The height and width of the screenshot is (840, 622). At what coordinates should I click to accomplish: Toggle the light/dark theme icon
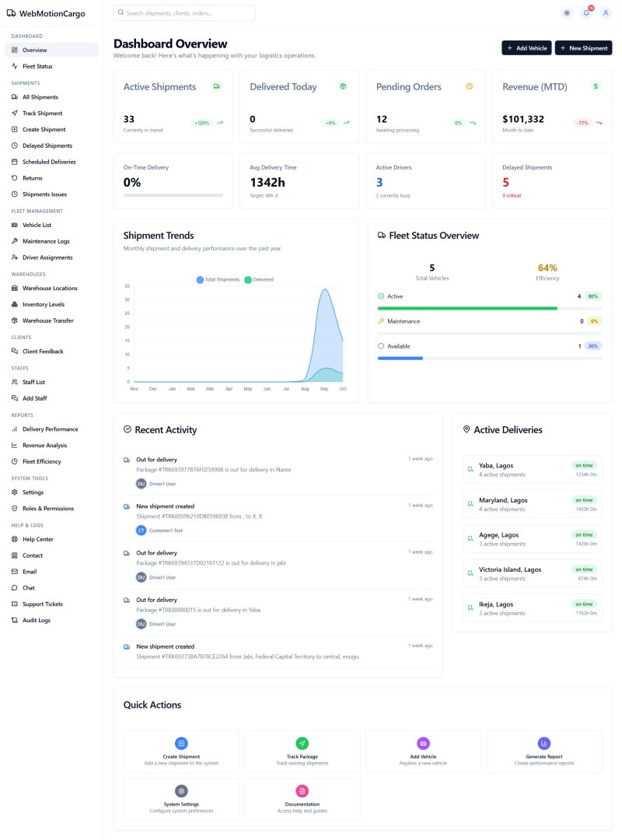tap(566, 12)
